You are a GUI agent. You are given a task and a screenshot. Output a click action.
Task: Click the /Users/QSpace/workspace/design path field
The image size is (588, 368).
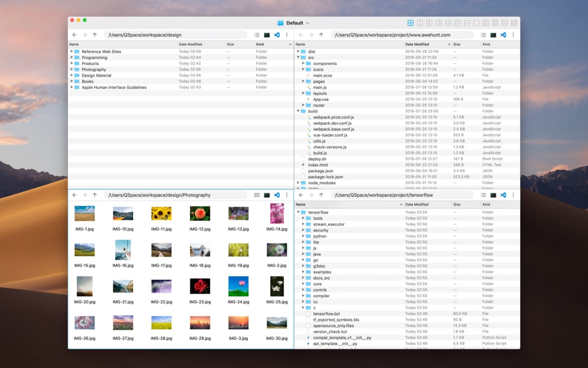click(175, 35)
